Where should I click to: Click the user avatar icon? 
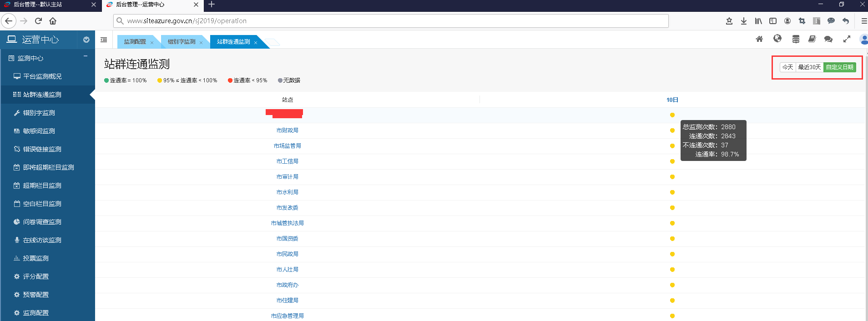click(863, 39)
